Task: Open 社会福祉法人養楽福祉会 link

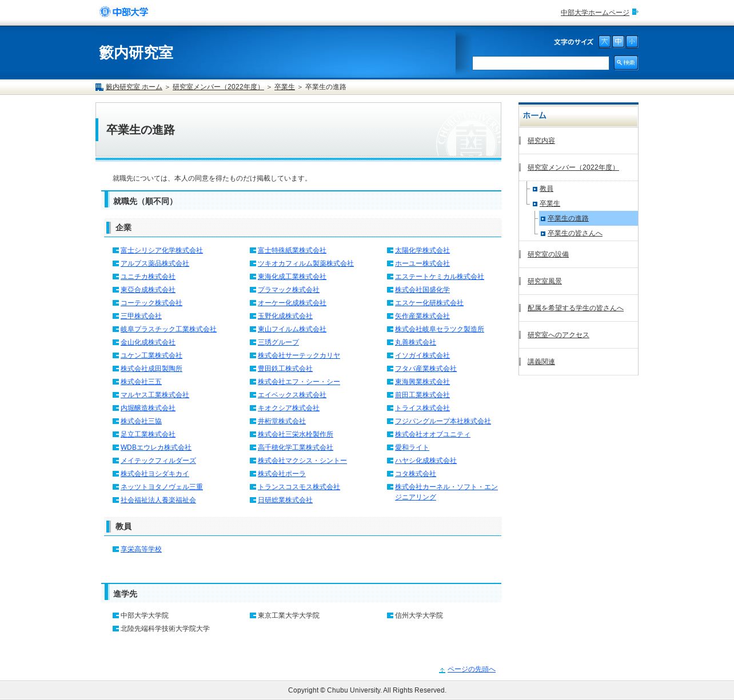Action: tap(158, 500)
